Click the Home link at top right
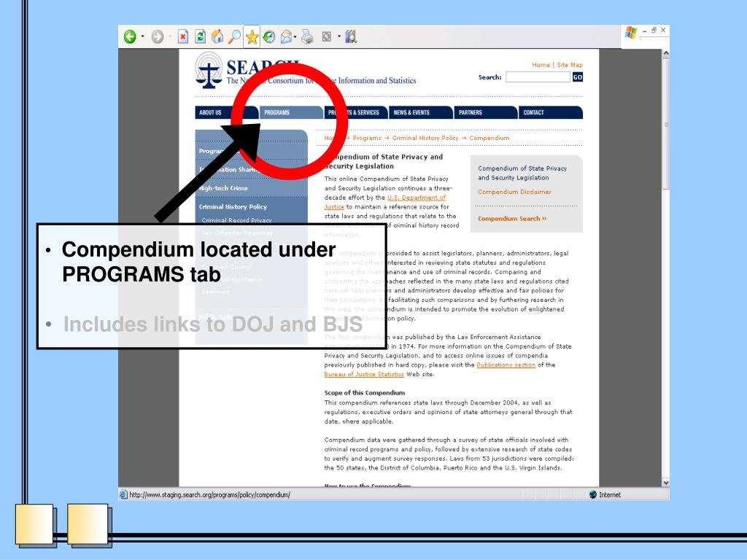 pos(541,65)
